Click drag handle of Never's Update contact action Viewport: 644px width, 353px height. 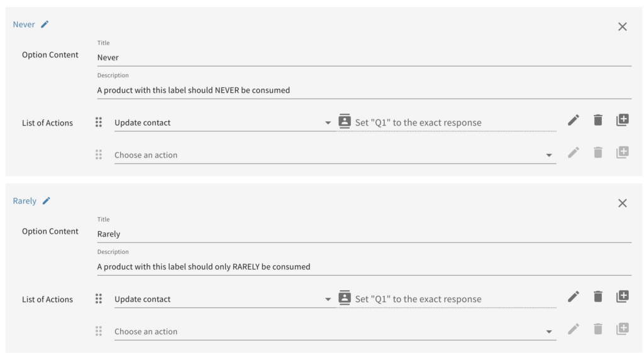[99, 122]
